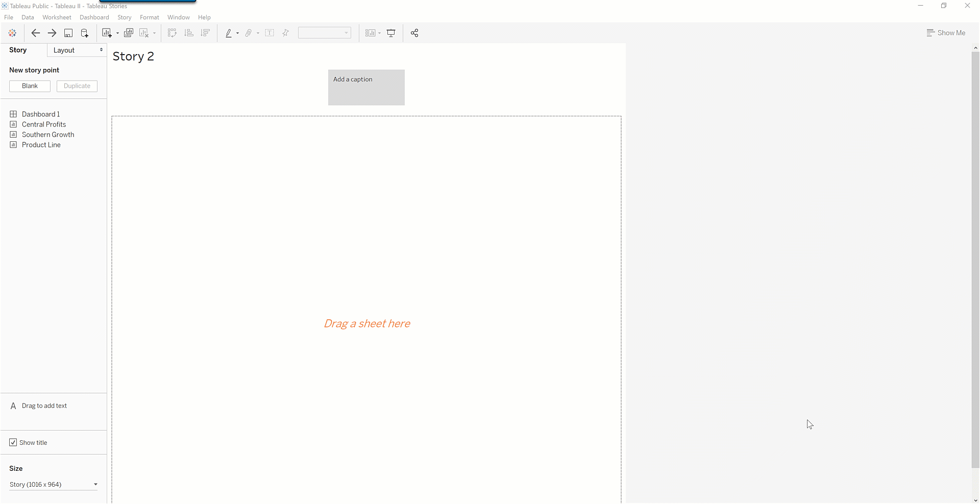Click the Redo forward arrow
The height and width of the screenshot is (504, 980).
point(52,33)
